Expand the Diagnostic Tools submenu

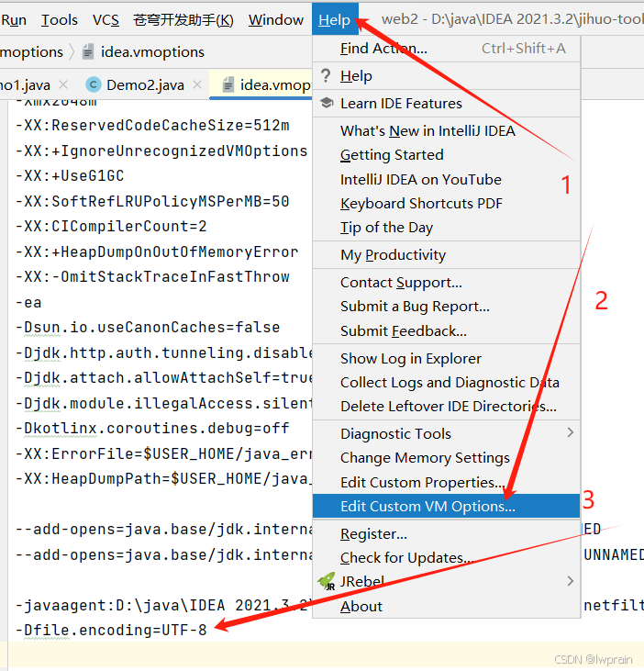(446, 433)
